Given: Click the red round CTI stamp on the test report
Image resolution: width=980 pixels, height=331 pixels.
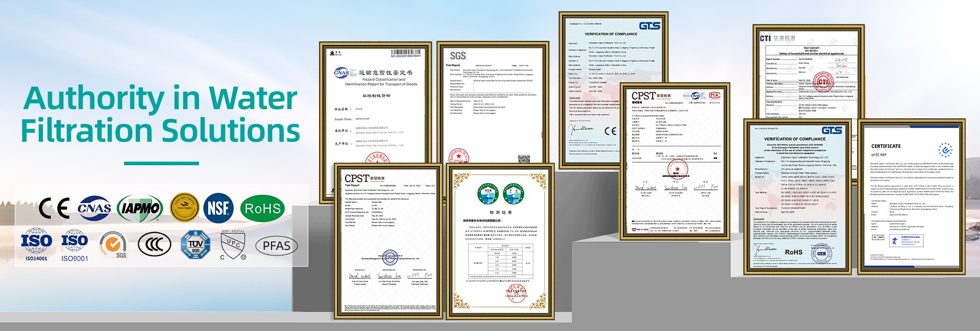Looking at the screenshot, I should click(823, 82).
